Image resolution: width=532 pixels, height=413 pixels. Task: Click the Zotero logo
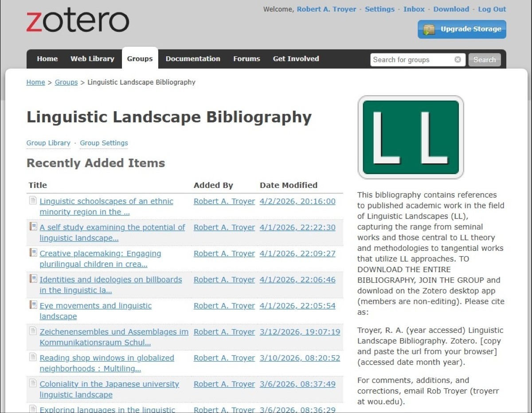(x=77, y=19)
